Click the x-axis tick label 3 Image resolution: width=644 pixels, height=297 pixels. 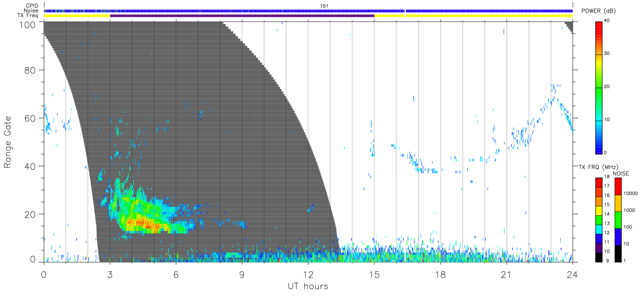(x=110, y=274)
